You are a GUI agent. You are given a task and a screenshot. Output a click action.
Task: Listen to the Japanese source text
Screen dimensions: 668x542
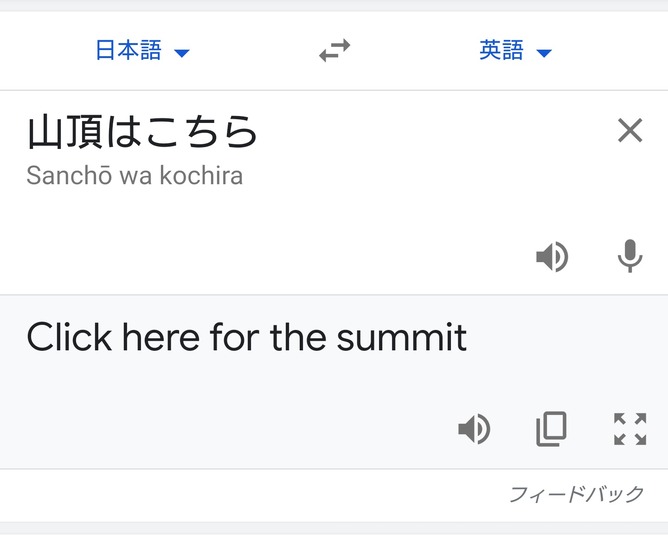[x=552, y=257]
